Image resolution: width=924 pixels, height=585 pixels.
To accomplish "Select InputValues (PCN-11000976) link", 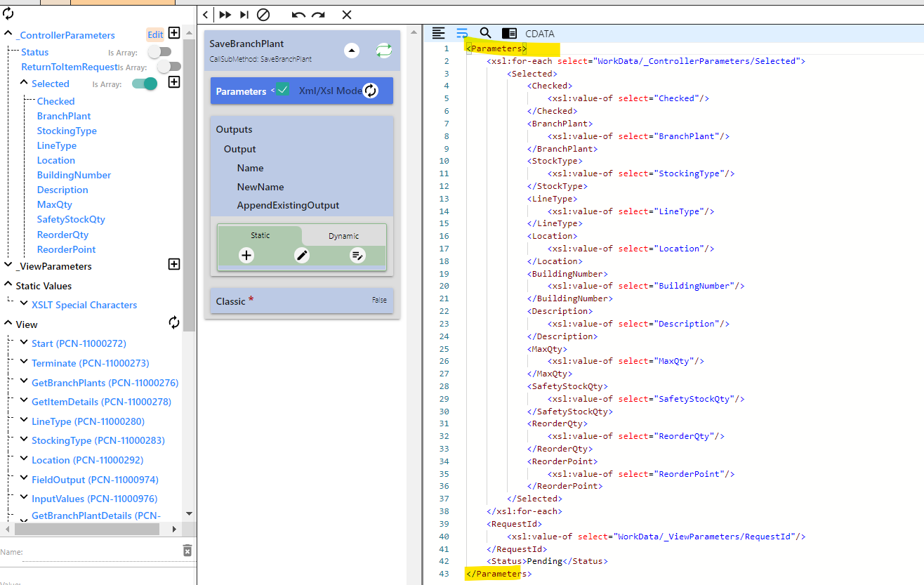I will [94, 499].
